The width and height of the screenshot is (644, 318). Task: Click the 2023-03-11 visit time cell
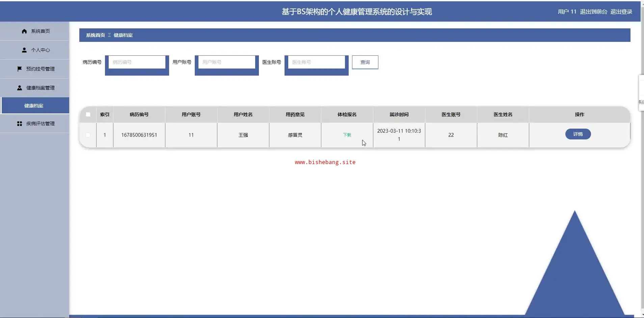[399, 135]
